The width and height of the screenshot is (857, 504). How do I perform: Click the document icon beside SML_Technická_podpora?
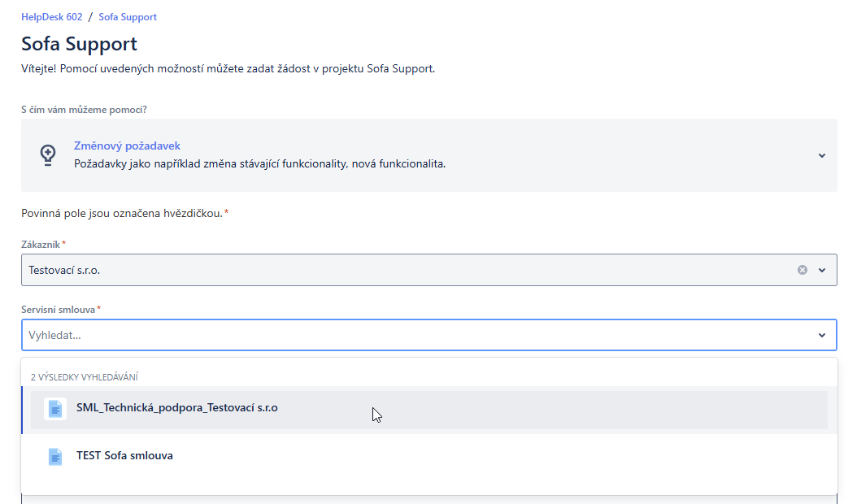pos(55,408)
